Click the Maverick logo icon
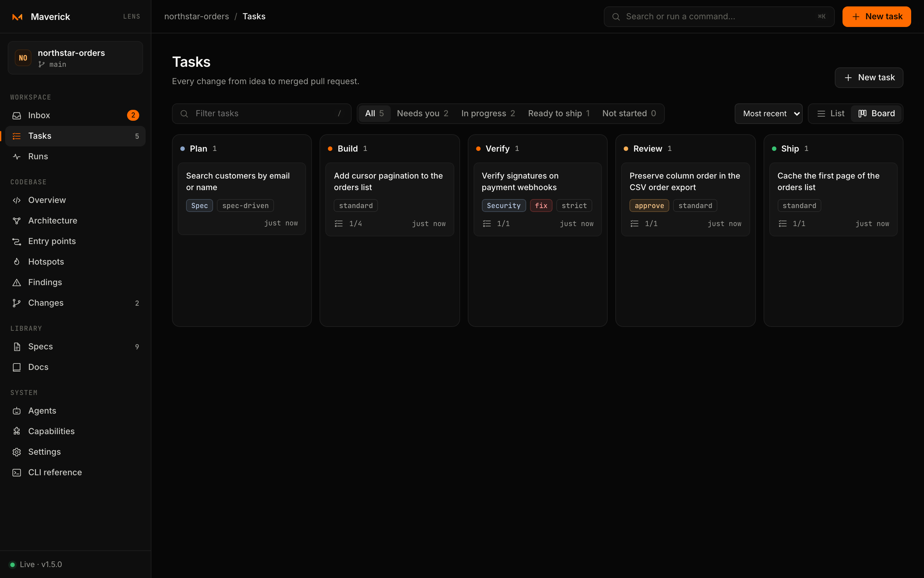924x578 pixels. point(17,17)
